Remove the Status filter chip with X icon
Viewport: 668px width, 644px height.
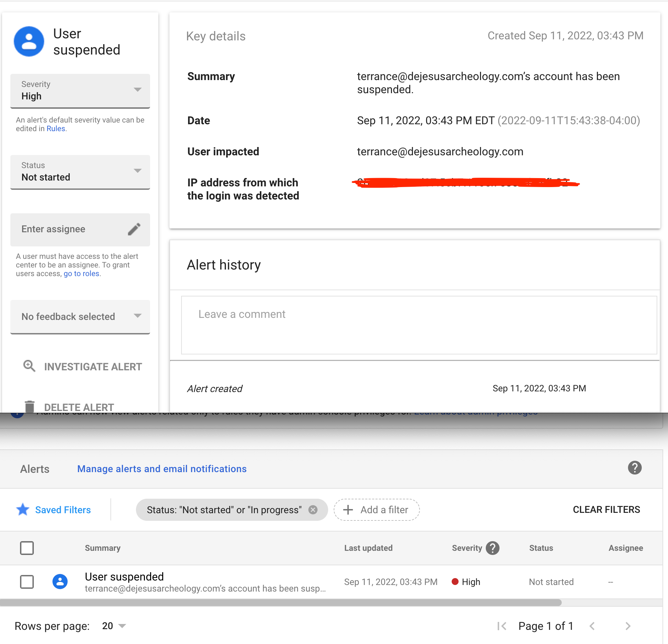click(x=313, y=510)
